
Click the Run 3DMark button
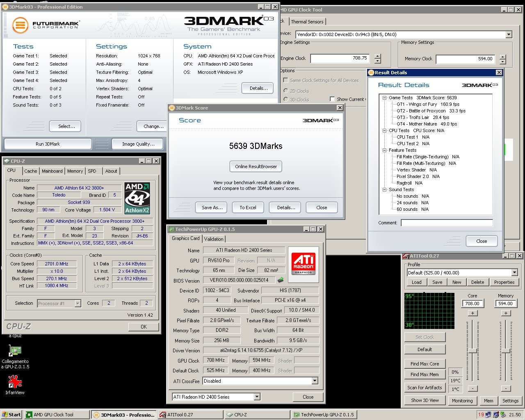point(48,144)
